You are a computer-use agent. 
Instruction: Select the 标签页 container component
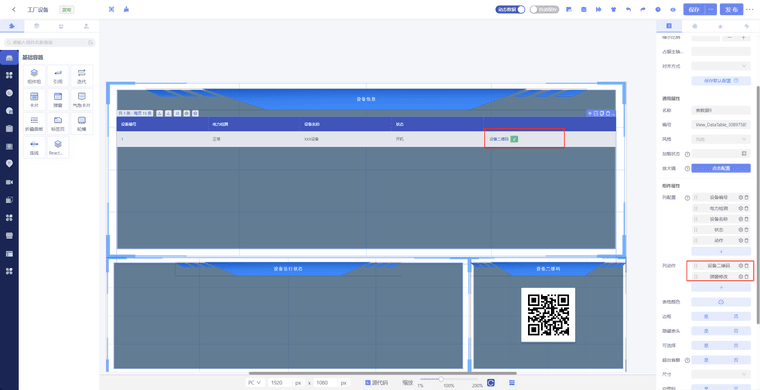[58, 123]
